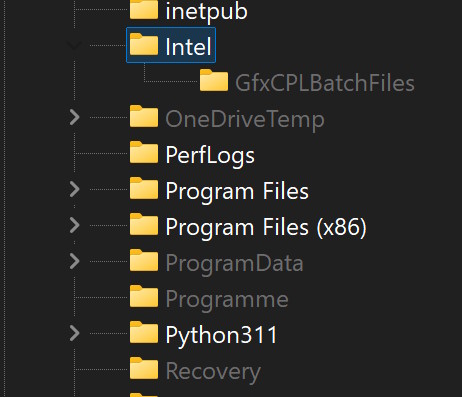Click the PerfLogs folder icon

pos(144,152)
